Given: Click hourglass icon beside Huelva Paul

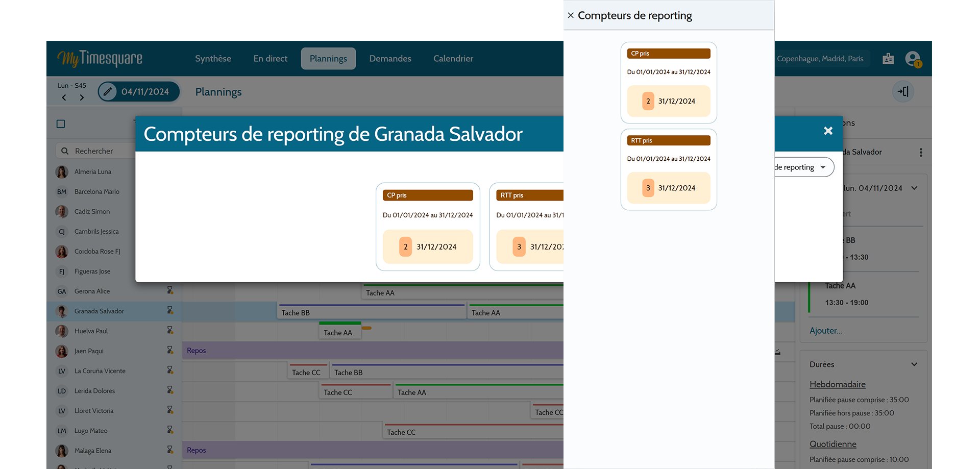Looking at the screenshot, I should (x=170, y=330).
